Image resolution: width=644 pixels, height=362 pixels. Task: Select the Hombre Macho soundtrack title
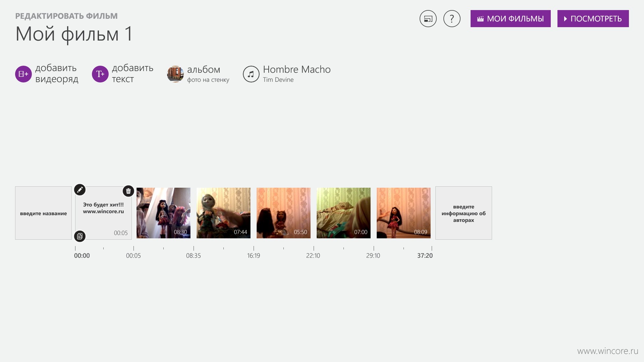tap(297, 69)
